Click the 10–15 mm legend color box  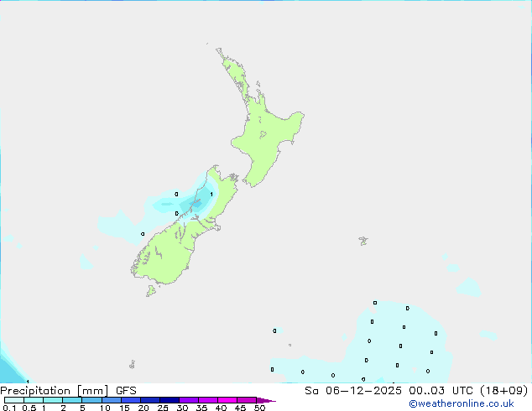tap(112, 400)
